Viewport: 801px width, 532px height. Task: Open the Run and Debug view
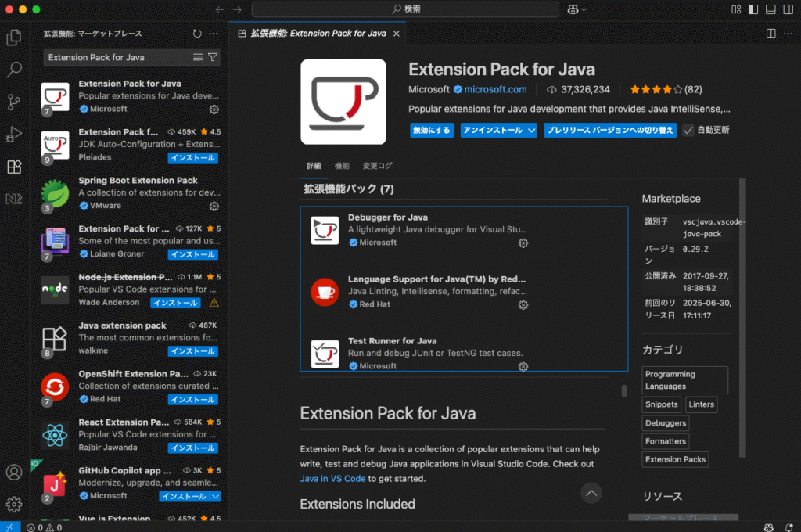point(14,135)
